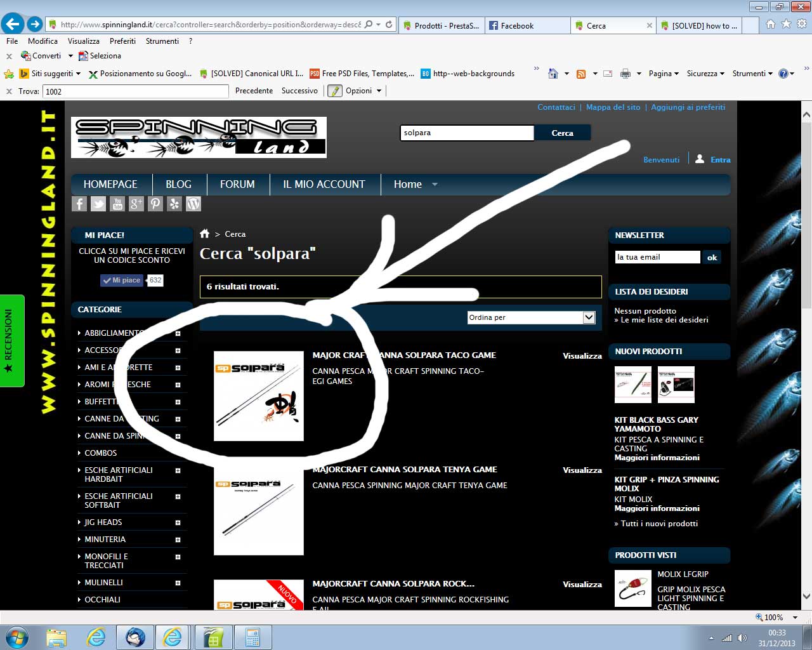Go to HOMEPAGE in the site navigation
The width and height of the screenshot is (812, 650).
pyautogui.click(x=110, y=184)
